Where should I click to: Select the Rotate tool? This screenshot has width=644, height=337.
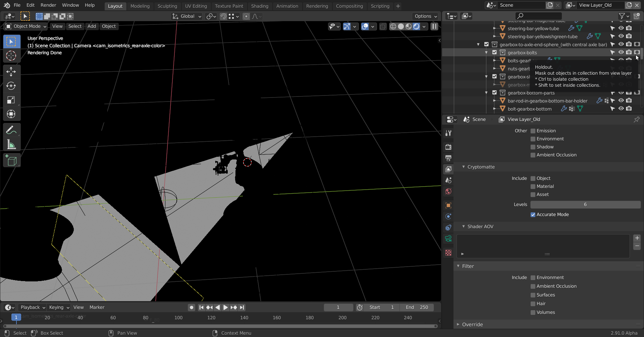click(x=11, y=86)
